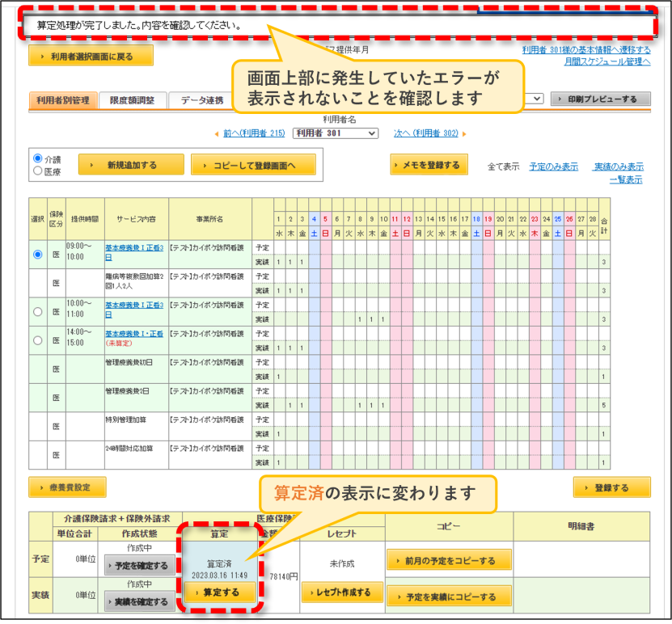Click the 実績のみ表示 link
Screen dimensions: 672x624
(x=619, y=167)
